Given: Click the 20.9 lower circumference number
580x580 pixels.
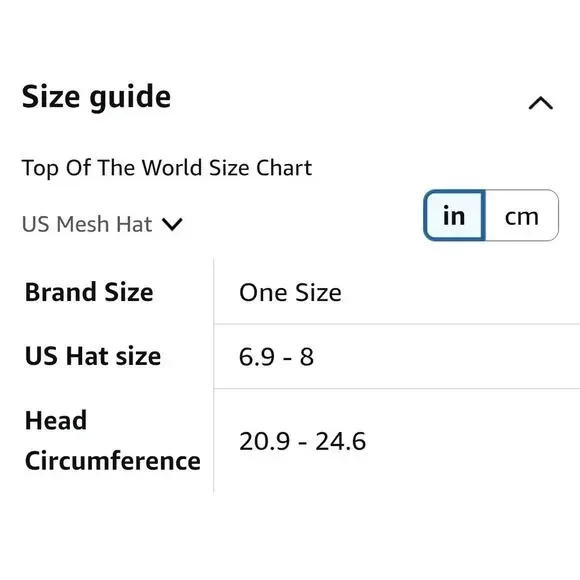Looking at the screenshot, I should point(264,441).
